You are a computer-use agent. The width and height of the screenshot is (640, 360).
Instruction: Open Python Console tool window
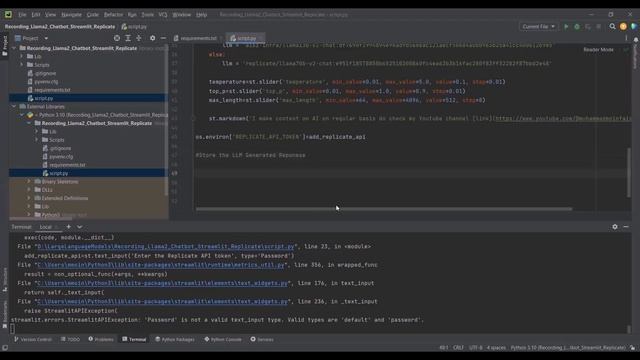pos(223,339)
